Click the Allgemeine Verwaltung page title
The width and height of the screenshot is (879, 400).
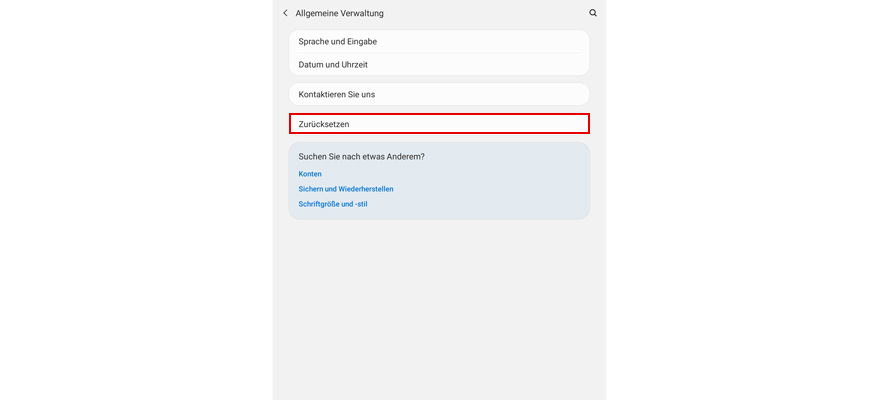[340, 13]
